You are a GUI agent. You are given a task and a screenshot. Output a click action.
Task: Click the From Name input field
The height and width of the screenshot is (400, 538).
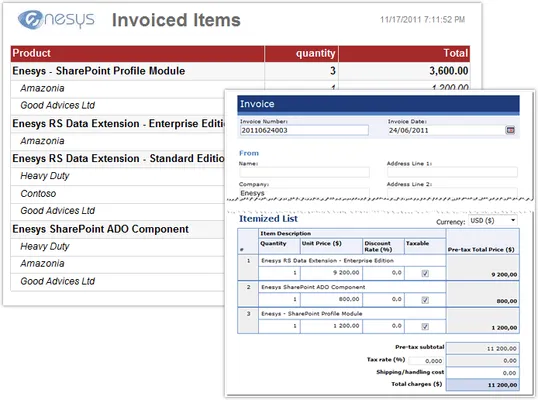[x=304, y=172]
